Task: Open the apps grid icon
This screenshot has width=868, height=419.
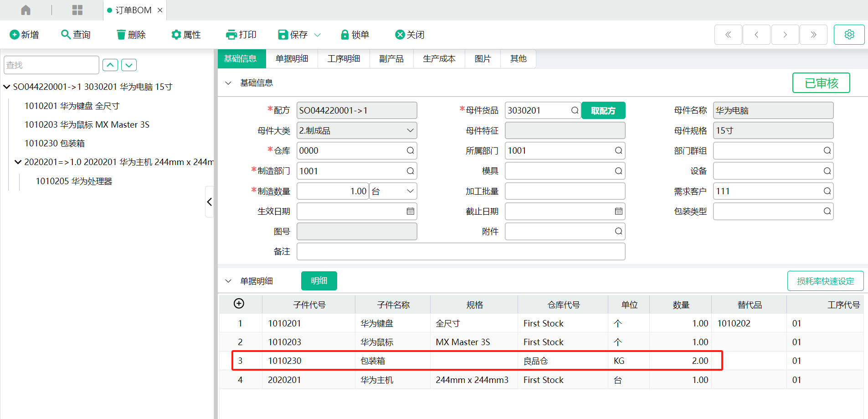Action: [x=77, y=10]
